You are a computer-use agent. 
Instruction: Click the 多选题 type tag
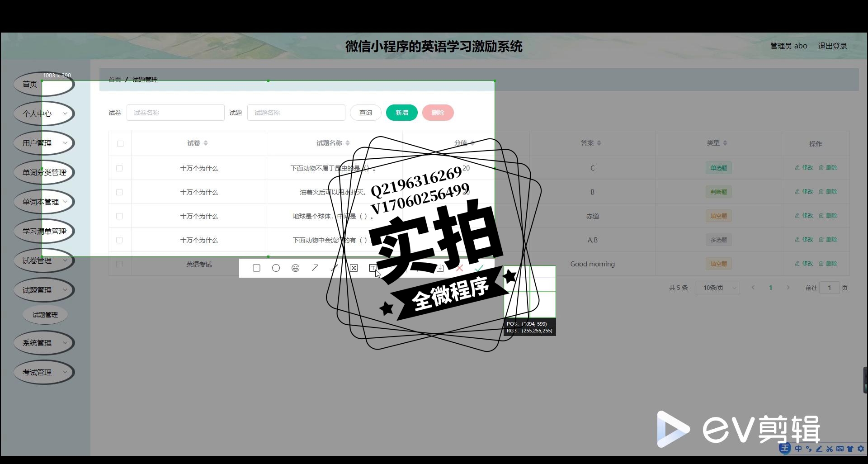(x=719, y=240)
